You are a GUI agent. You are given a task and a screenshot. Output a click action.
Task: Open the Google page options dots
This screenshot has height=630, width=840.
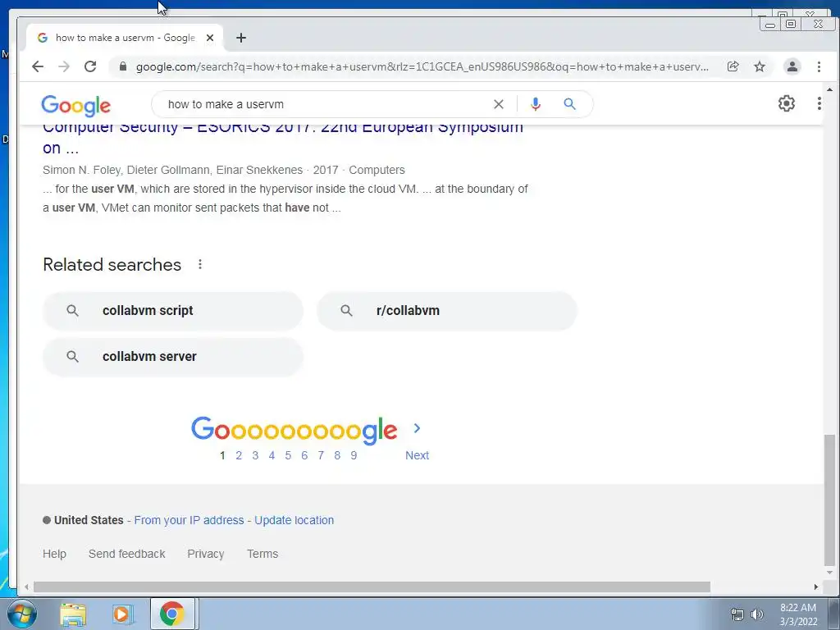click(x=819, y=103)
